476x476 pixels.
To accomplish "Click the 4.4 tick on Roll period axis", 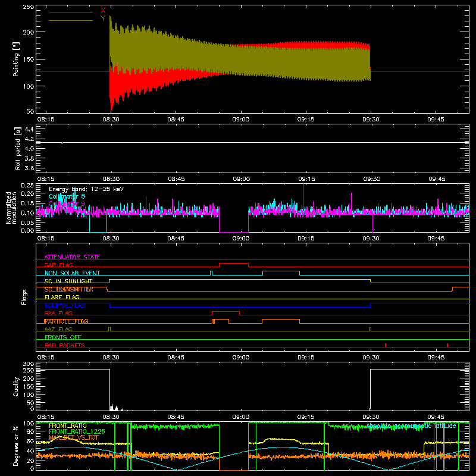I will point(29,129).
